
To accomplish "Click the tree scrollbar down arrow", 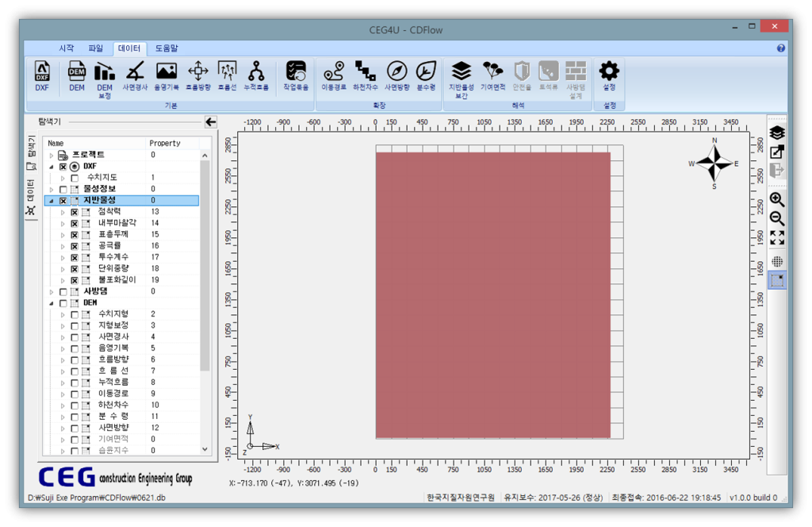I will pos(205,449).
